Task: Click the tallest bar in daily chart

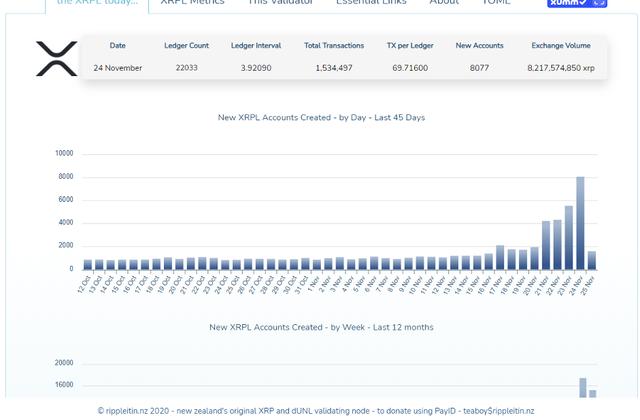Action: (x=580, y=222)
